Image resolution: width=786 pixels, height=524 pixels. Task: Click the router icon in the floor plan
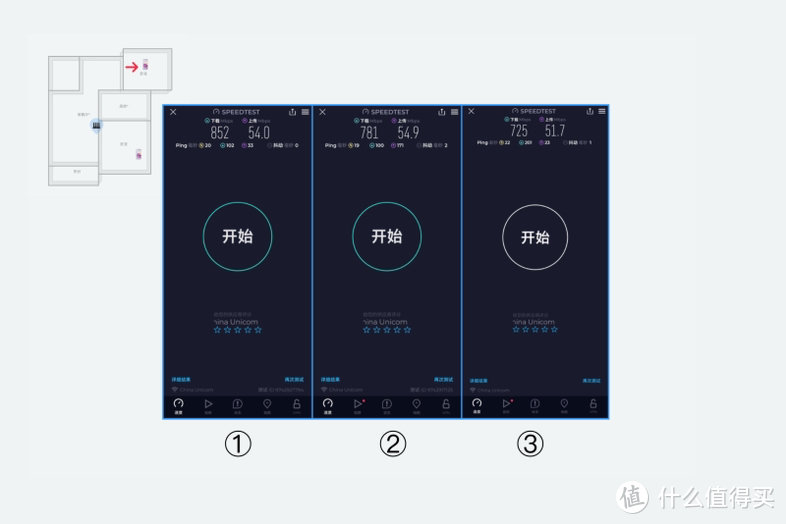(96, 125)
